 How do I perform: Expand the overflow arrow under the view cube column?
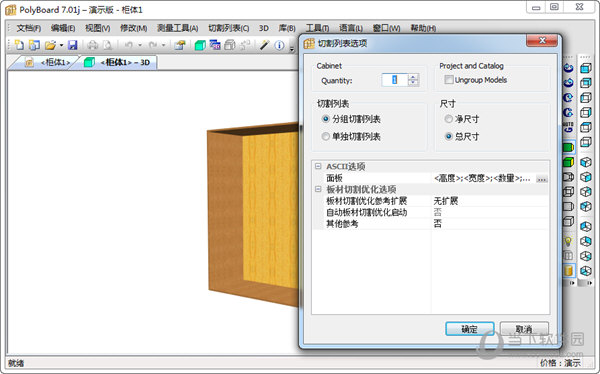tap(589, 283)
